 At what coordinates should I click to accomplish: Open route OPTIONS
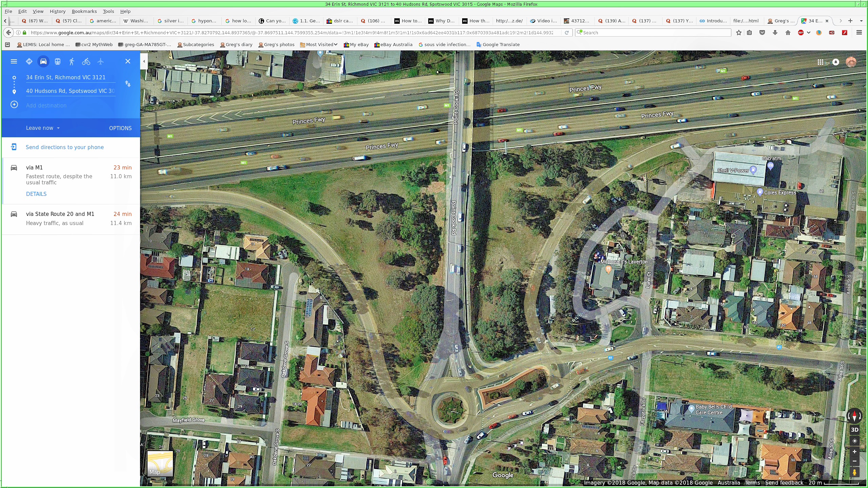(120, 128)
